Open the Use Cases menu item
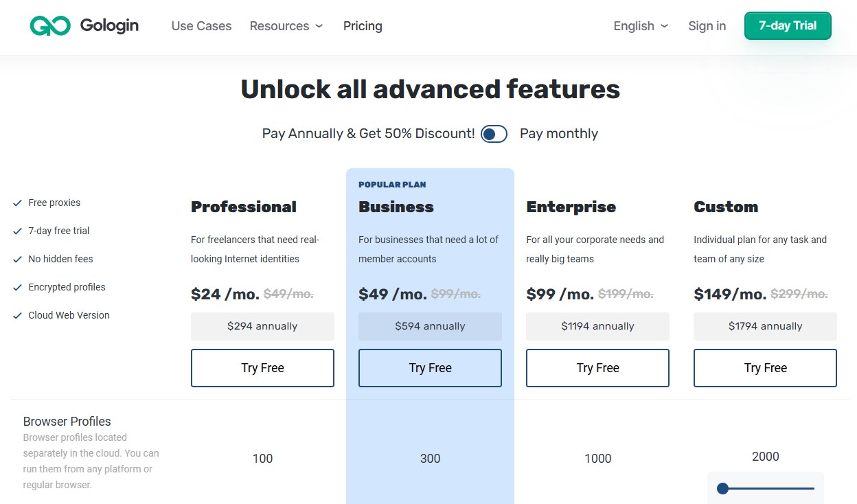Image resolution: width=857 pixels, height=504 pixels. pyautogui.click(x=201, y=26)
